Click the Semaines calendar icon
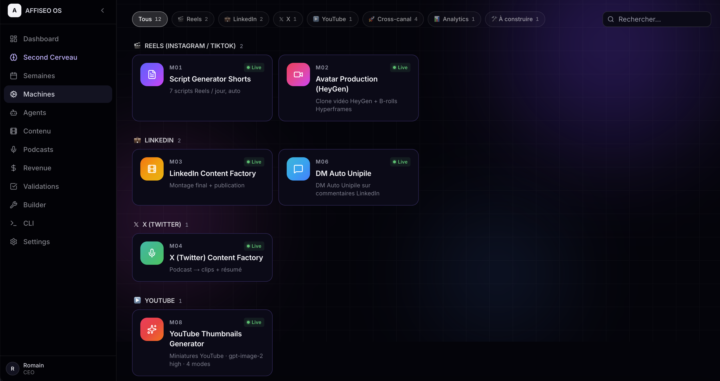The width and height of the screenshot is (720, 381). [x=14, y=76]
